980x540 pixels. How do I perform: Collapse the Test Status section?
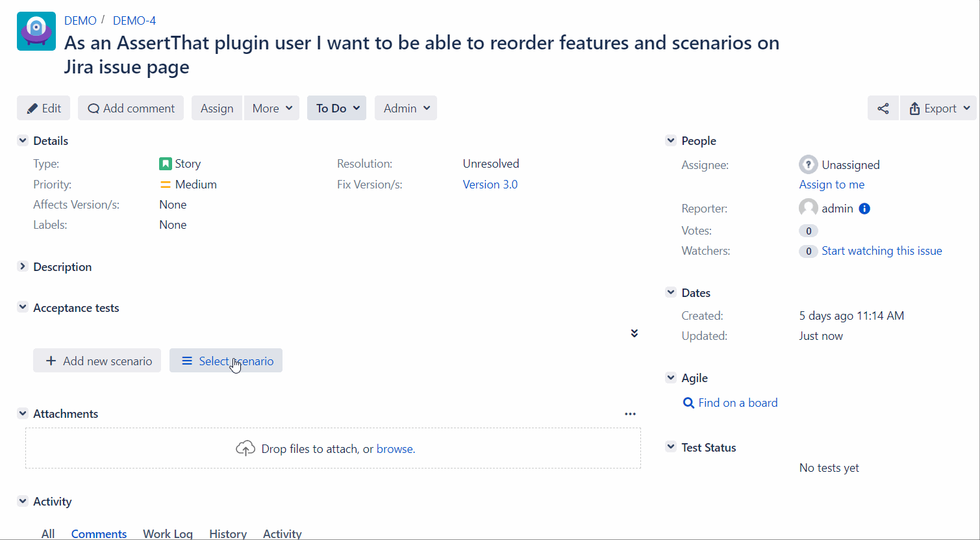(x=671, y=447)
